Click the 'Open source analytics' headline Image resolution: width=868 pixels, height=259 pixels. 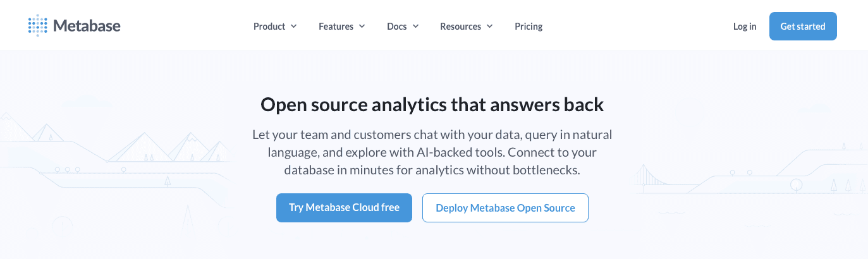tap(432, 105)
